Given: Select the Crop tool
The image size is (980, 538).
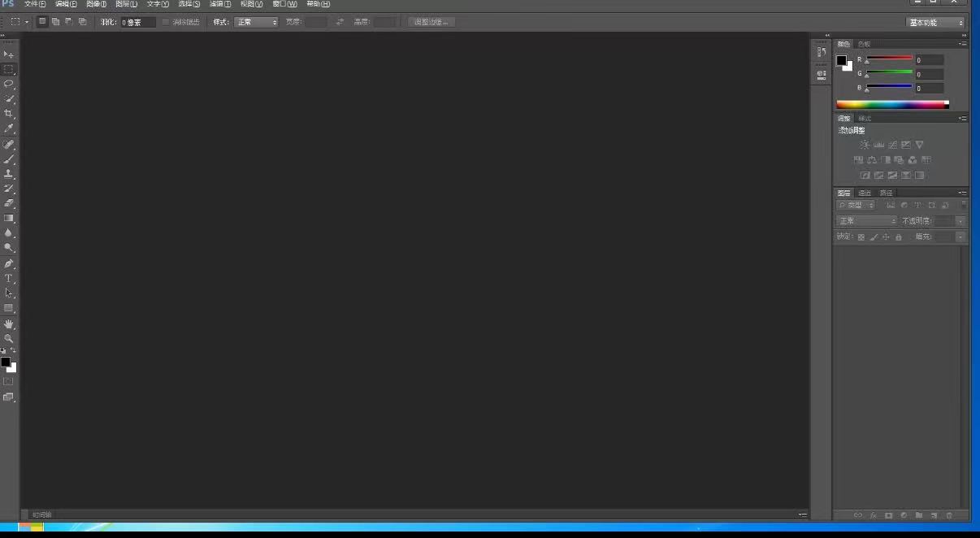Looking at the screenshot, I should [x=9, y=113].
